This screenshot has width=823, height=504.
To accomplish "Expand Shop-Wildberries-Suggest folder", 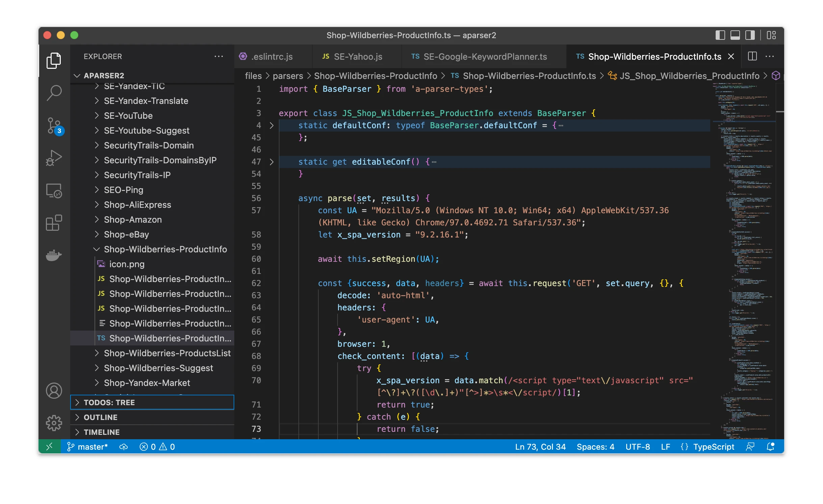I will 152,368.
